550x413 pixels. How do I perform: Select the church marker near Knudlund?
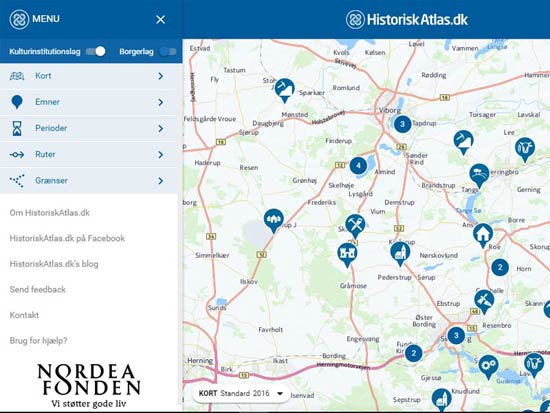[441, 399]
